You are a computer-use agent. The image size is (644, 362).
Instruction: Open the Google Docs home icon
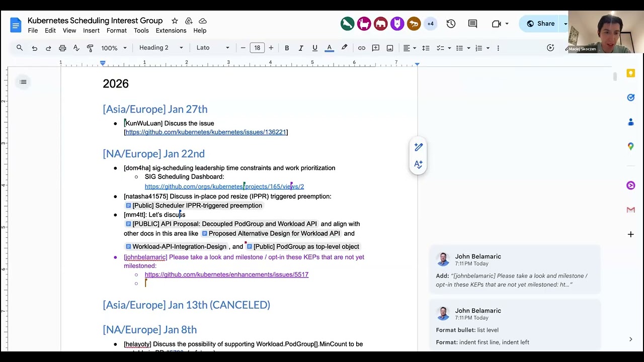16,25
